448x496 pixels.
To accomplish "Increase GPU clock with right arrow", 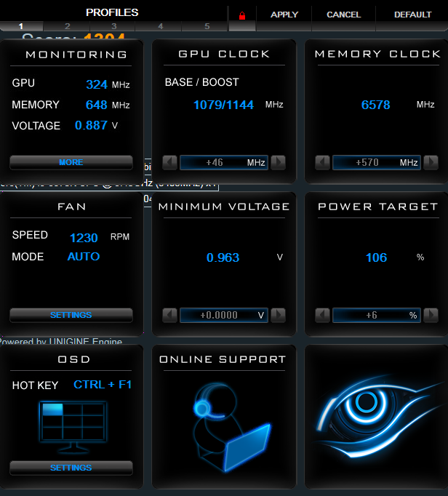I will click(x=278, y=163).
